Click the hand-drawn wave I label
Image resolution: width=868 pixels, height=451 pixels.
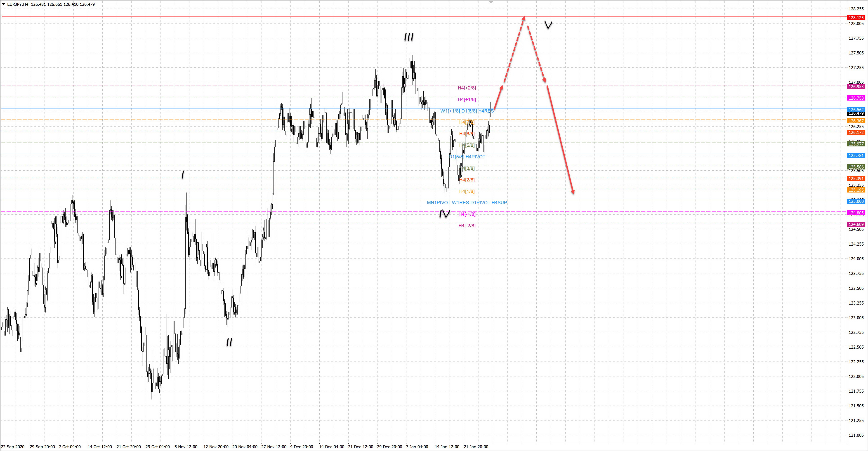[183, 174]
